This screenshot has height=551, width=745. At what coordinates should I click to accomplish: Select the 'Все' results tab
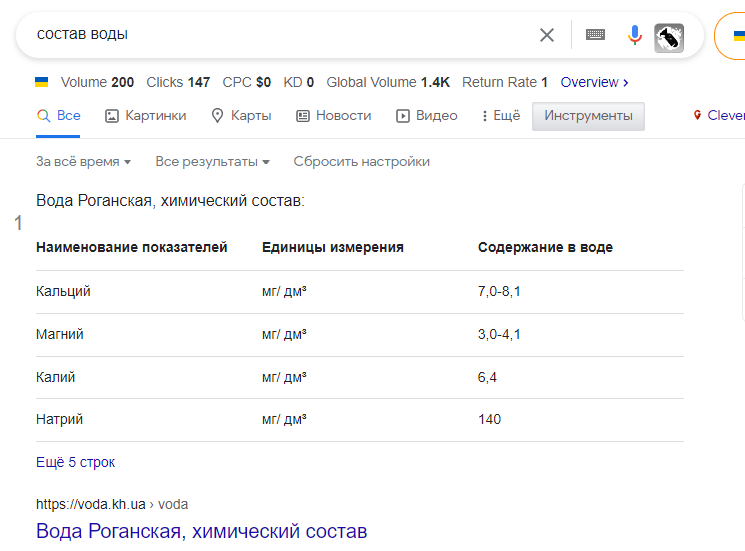[x=59, y=116]
